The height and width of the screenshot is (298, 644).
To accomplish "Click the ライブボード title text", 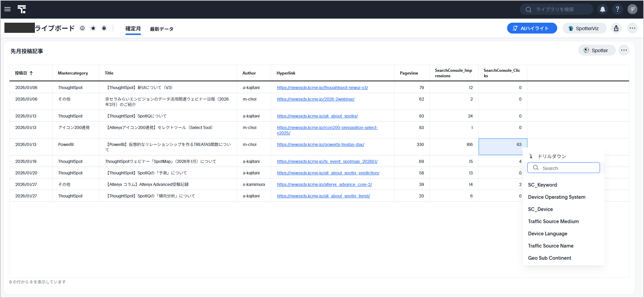I will tap(55, 28).
